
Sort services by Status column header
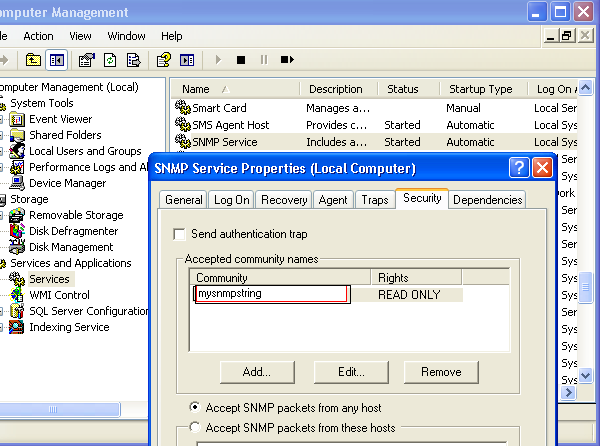409,89
